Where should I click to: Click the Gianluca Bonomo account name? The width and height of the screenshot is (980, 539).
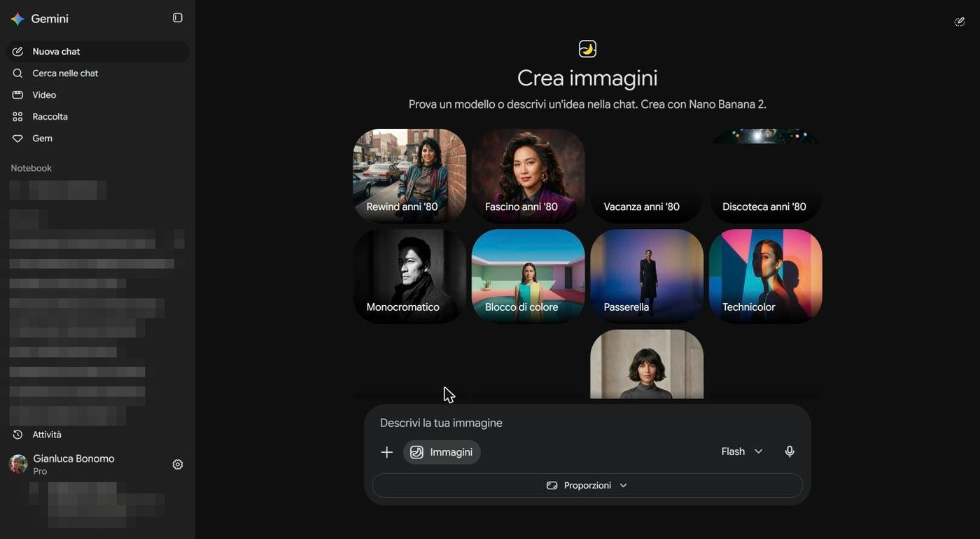click(73, 458)
